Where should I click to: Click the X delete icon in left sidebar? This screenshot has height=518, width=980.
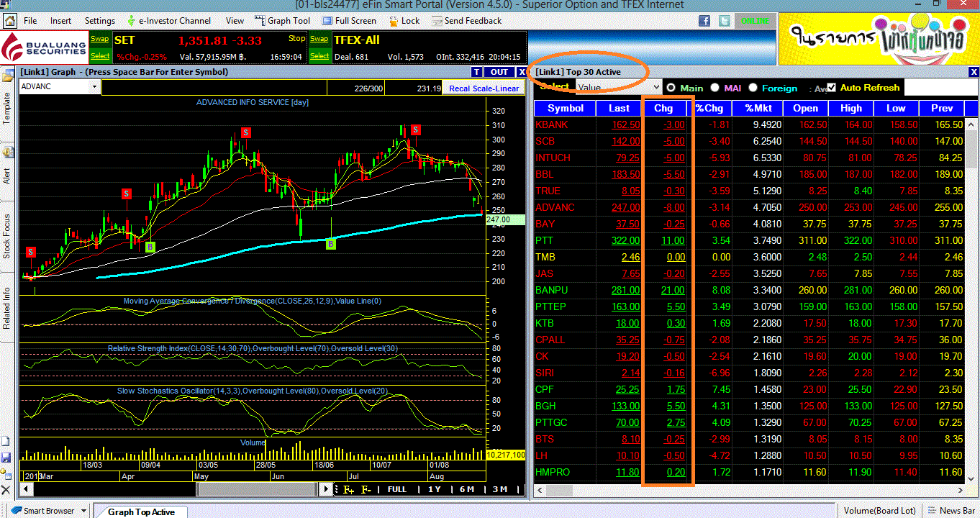6,491
